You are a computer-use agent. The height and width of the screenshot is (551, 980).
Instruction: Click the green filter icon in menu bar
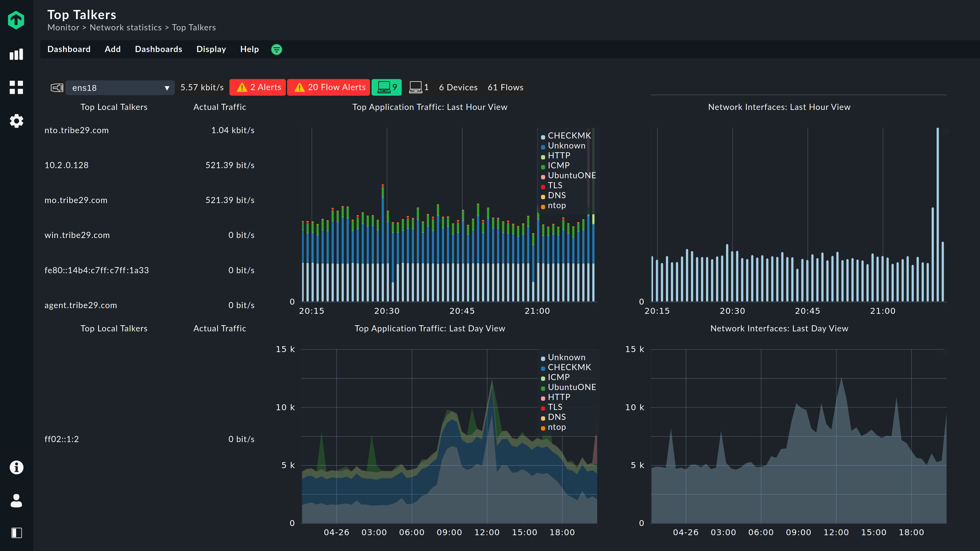coord(276,49)
